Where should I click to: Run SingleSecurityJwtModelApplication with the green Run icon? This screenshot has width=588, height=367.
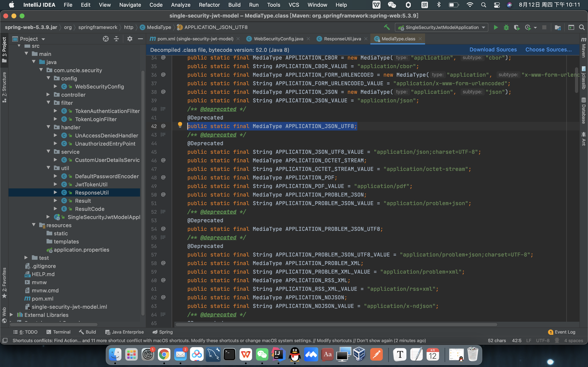496,27
